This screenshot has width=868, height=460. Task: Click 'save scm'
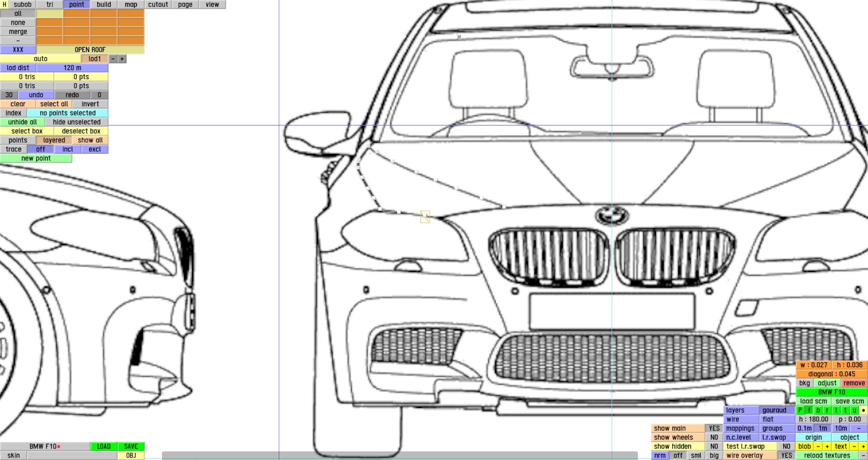click(850, 401)
